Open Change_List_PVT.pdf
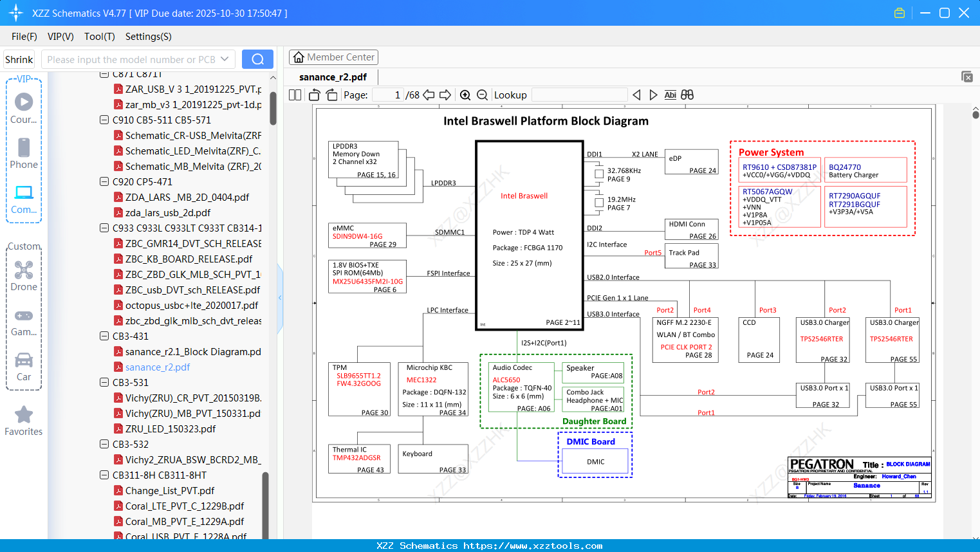Viewport: 980px width, 552px height. tap(170, 491)
